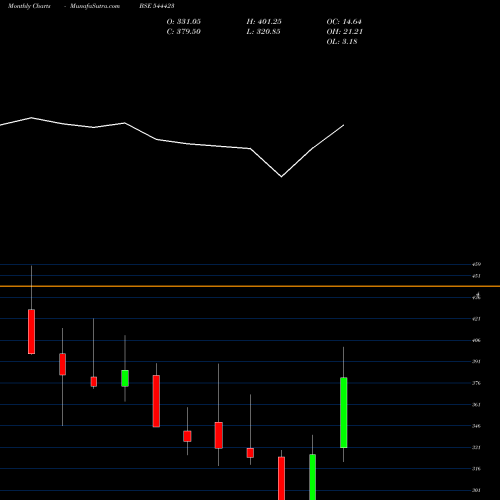Click the high value 'H: 401.25'
Viewport: 500px width, 500px height.
(x=264, y=22)
